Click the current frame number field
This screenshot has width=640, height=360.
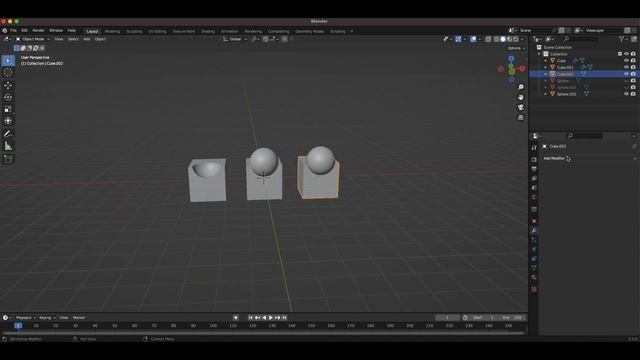(448, 318)
